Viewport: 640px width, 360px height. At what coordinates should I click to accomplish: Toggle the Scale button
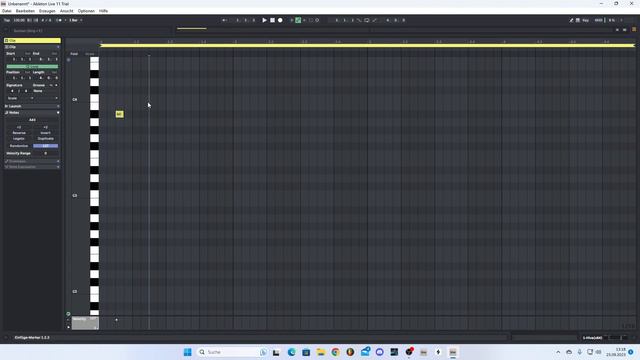pyautogui.click(x=13, y=98)
